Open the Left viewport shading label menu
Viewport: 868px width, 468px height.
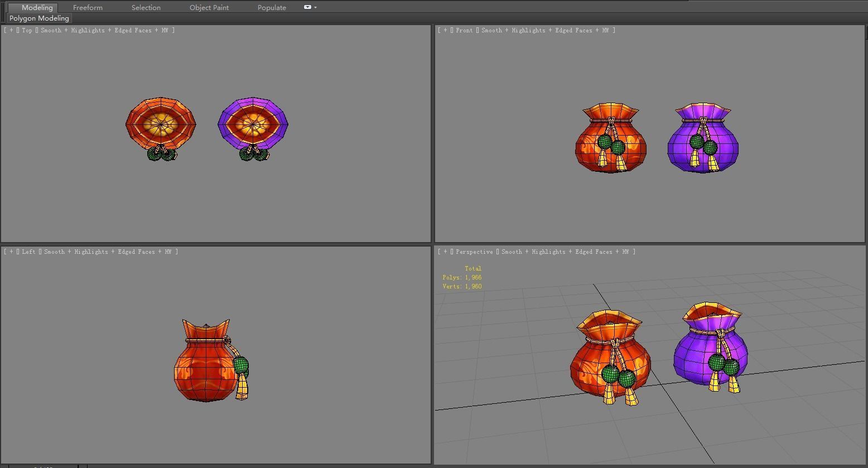coord(108,252)
